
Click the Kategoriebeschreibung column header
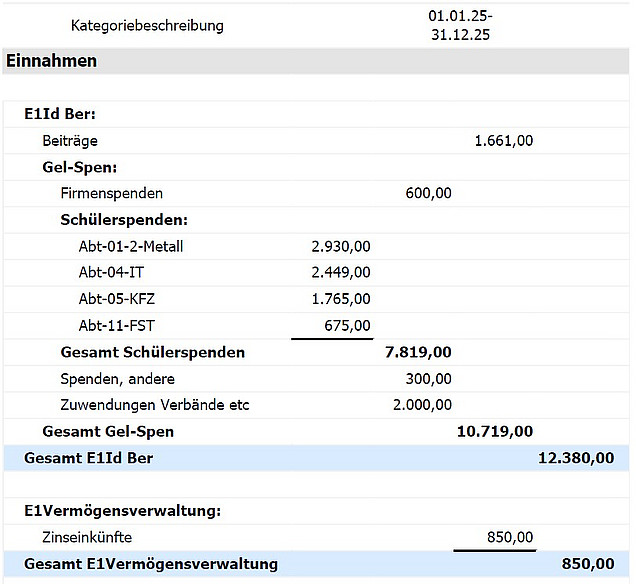(x=147, y=26)
